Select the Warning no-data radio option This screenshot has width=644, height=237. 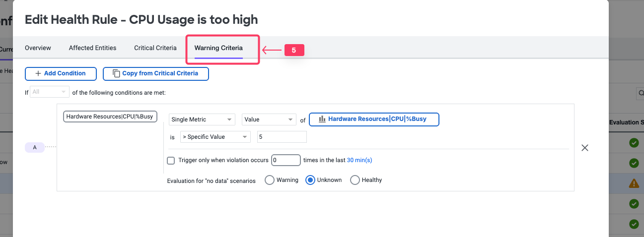click(270, 180)
